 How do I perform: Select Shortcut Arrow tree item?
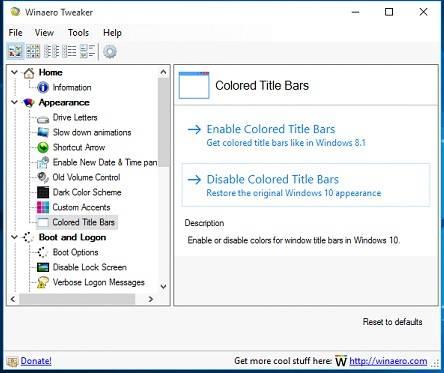[x=79, y=147]
